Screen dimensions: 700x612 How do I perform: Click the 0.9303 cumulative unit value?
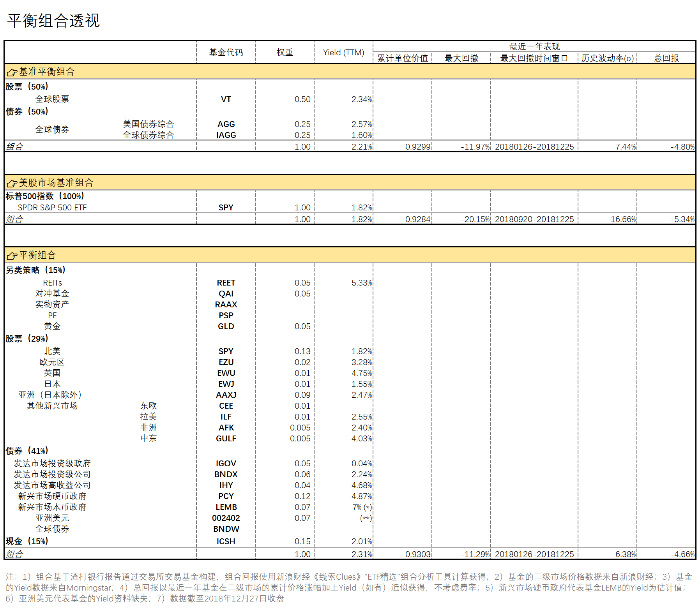click(x=418, y=554)
